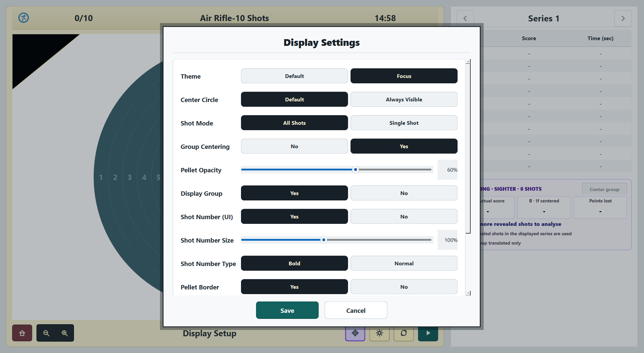Zoom in on the target
This screenshot has height=353, width=644.
65,333
